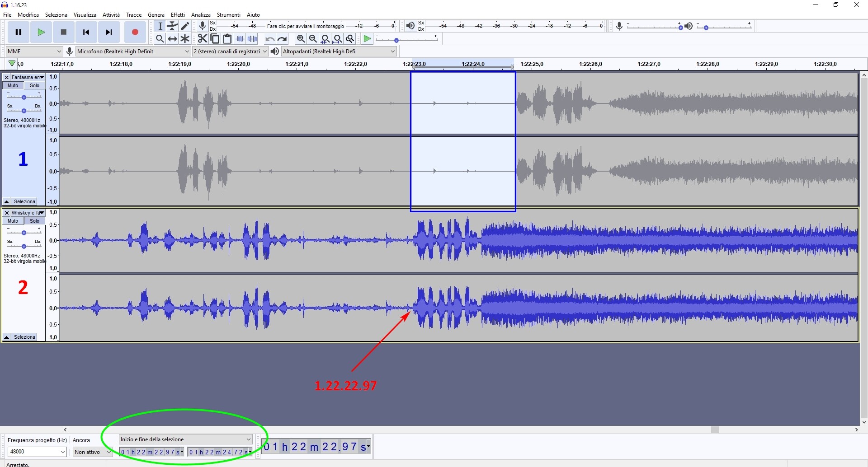Open the Microfono recording device dropdown
Viewport: 868px width, 467px height.
[x=133, y=51]
